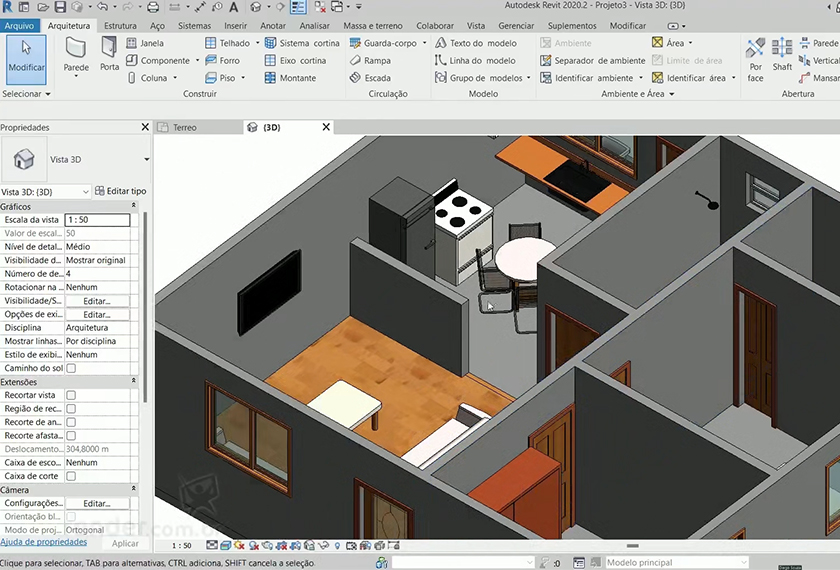Activate the Modificar arrow tool
The height and width of the screenshot is (570, 840).
coord(26,56)
